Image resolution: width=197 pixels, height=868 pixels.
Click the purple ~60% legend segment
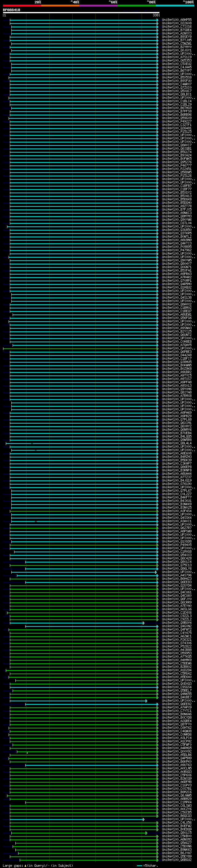(x=98, y=6)
